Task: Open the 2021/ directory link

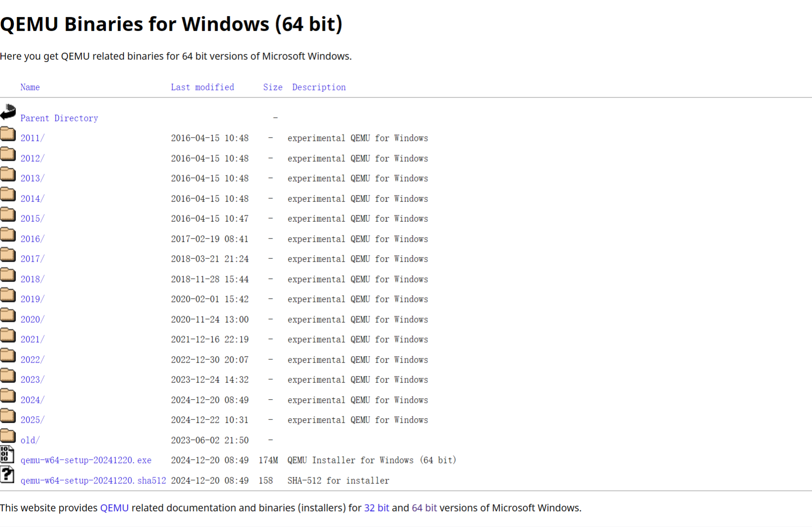Action: [x=32, y=339]
